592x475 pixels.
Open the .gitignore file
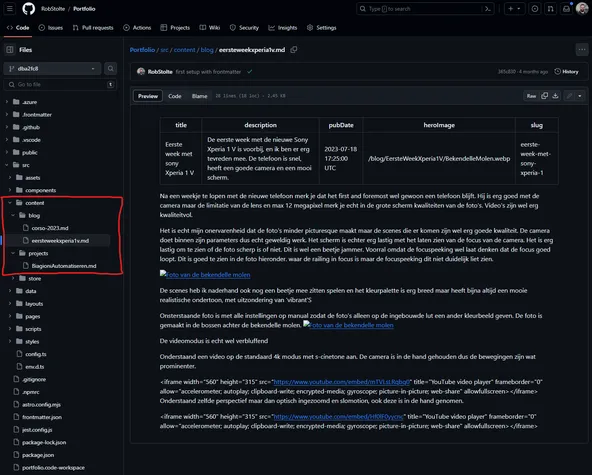click(x=34, y=379)
